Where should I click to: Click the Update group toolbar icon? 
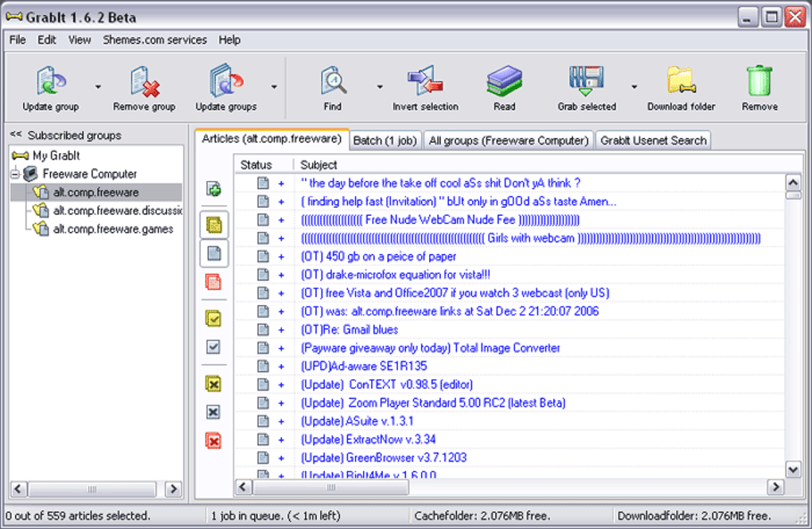click(x=51, y=80)
